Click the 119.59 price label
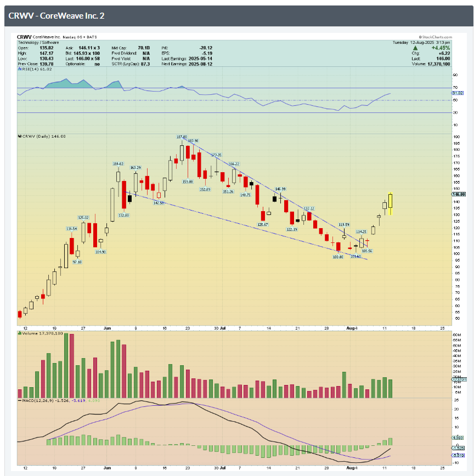474x476 pixels. tap(344, 225)
